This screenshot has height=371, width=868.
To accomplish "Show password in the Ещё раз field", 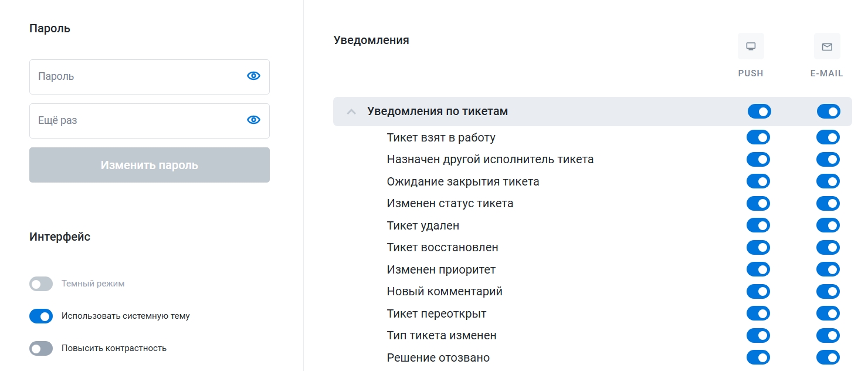I will [x=253, y=120].
